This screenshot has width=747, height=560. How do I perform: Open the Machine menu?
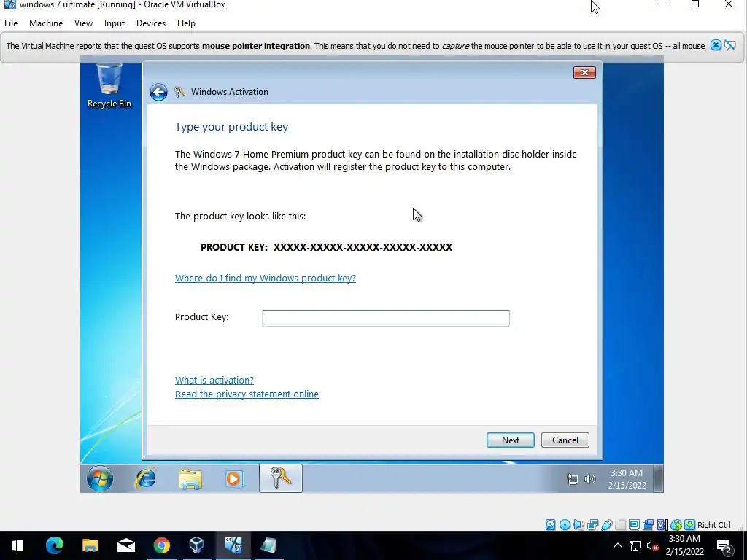(x=46, y=23)
